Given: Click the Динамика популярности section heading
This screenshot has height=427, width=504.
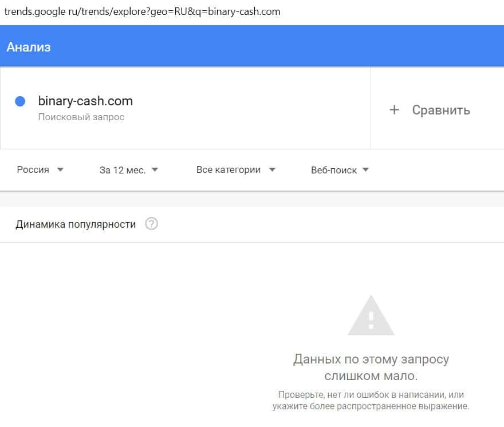Looking at the screenshot, I should coord(76,224).
